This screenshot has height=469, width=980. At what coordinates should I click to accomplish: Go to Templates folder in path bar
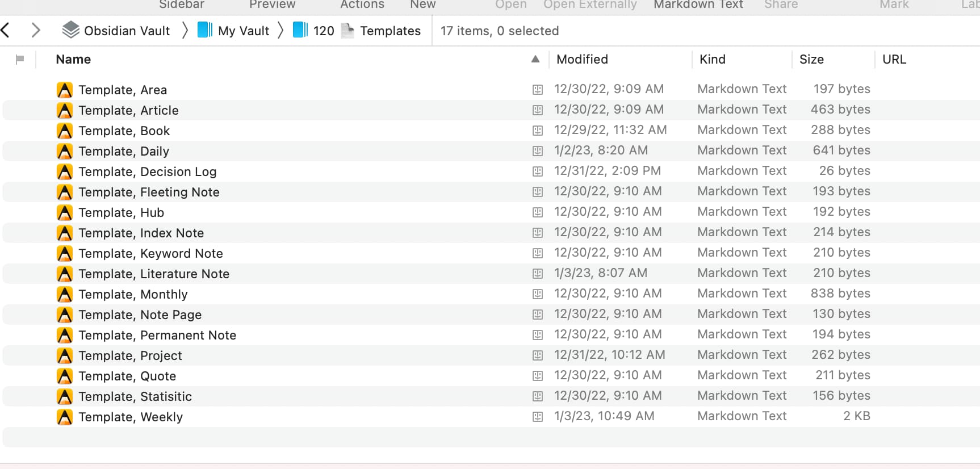point(390,31)
